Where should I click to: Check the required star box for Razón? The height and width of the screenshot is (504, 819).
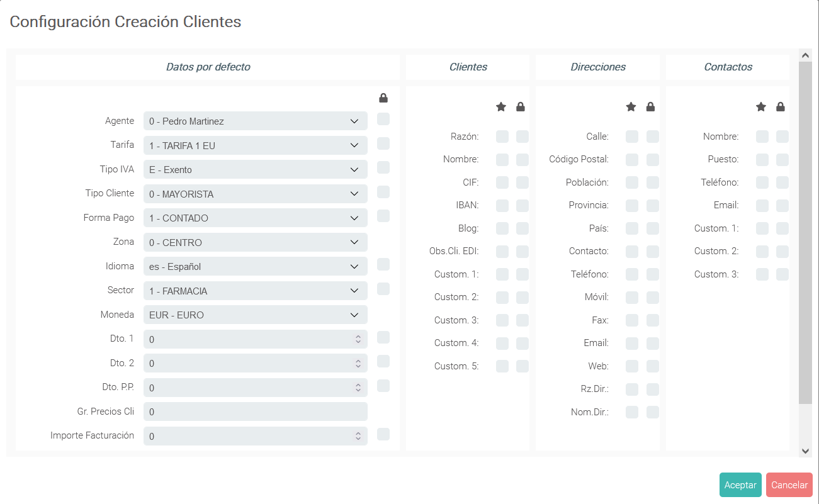coord(502,137)
